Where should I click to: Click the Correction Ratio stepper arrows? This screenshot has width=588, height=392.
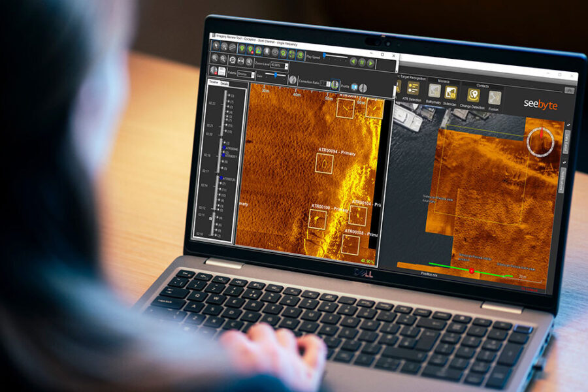(328, 84)
